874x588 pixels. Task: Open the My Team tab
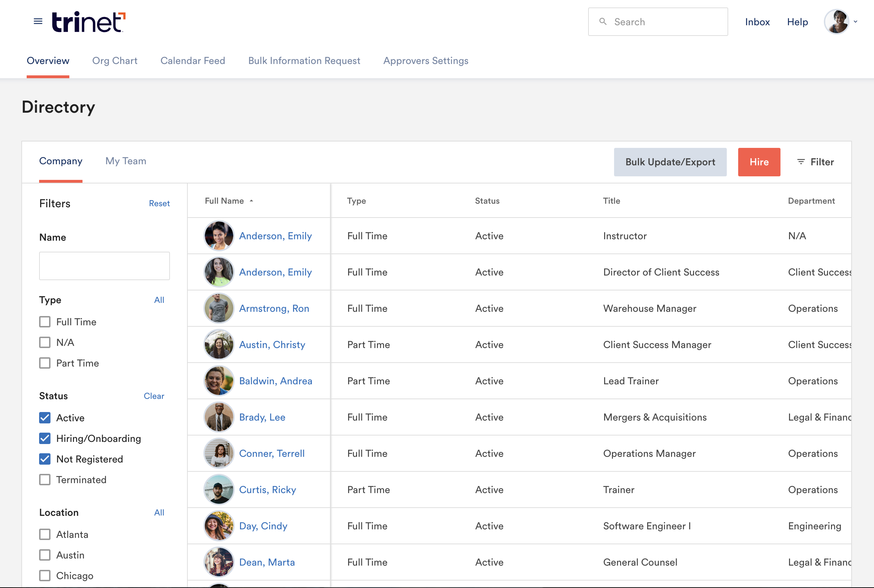pyautogui.click(x=126, y=161)
